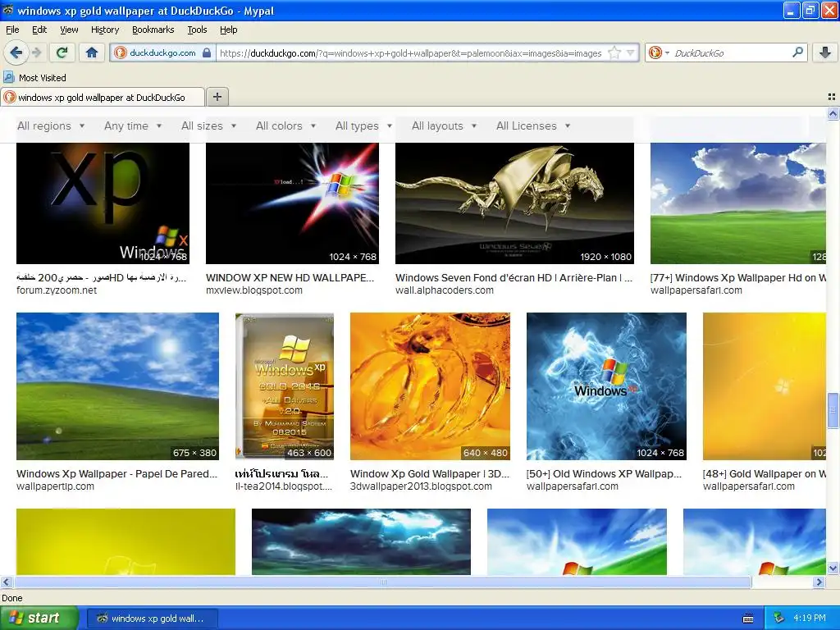Go back with the Back arrow button
This screenshot has width=840, height=630.
point(16,52)
